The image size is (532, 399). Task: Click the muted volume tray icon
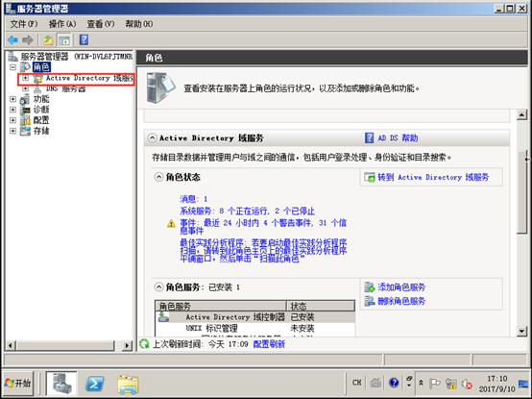tap(468, 384)
